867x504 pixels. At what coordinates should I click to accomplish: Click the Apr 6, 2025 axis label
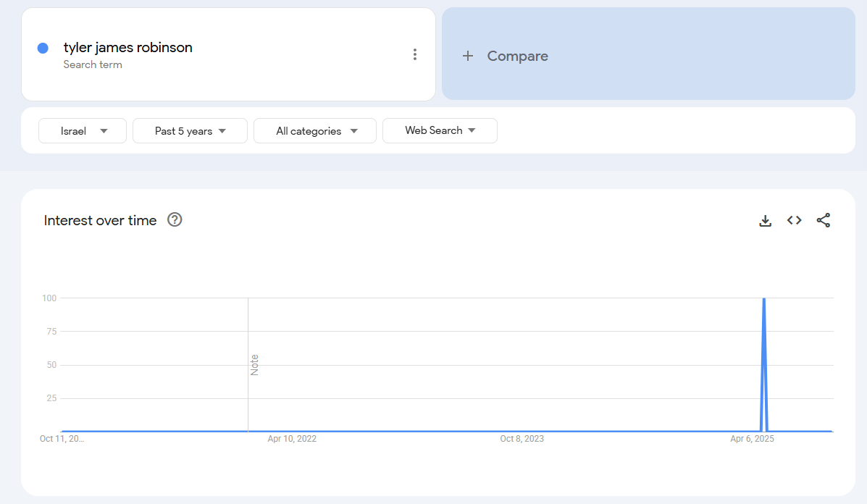click(x=752, y=439)
